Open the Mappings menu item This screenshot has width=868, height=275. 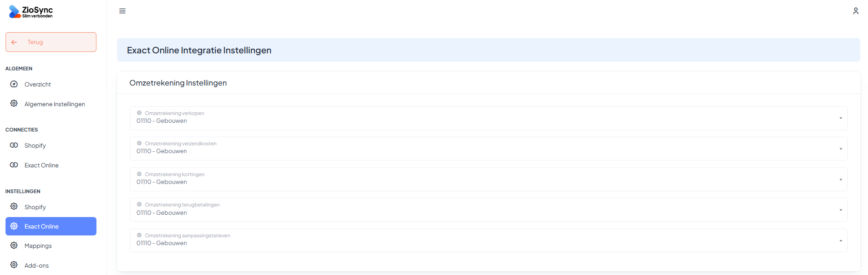point(38,246)
